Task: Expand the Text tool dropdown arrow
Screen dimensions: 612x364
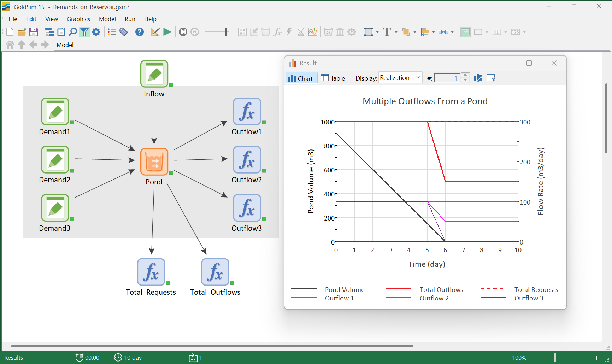Action: point(396,32)
